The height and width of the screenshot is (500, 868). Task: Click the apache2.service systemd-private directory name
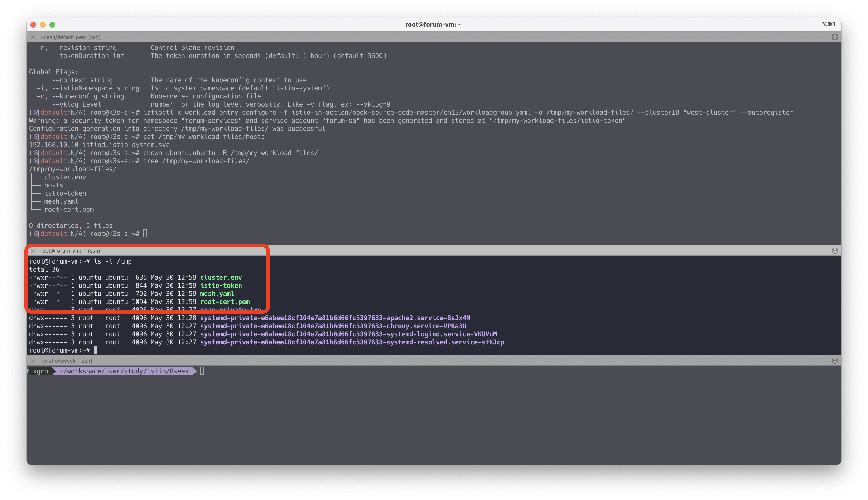click(335, 318)
